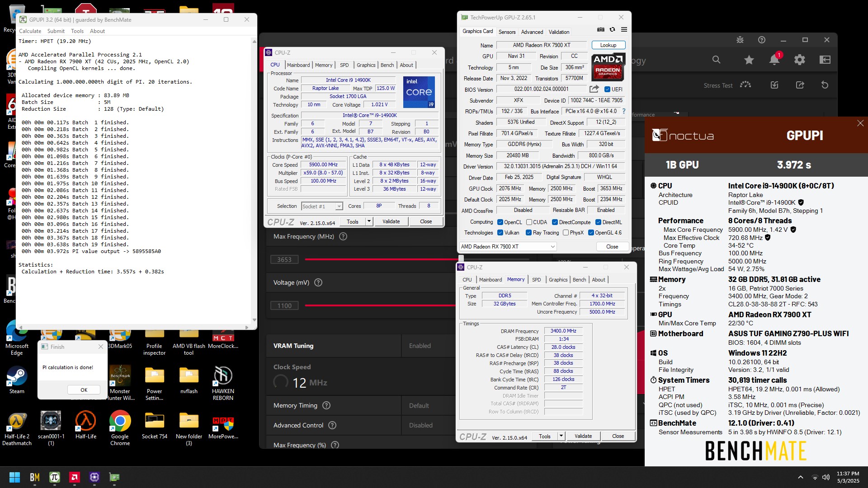Viewport: 868px width, 488px height.
Task: Click the BenchMate BM taskbar icon
Action: coord(35,477)
